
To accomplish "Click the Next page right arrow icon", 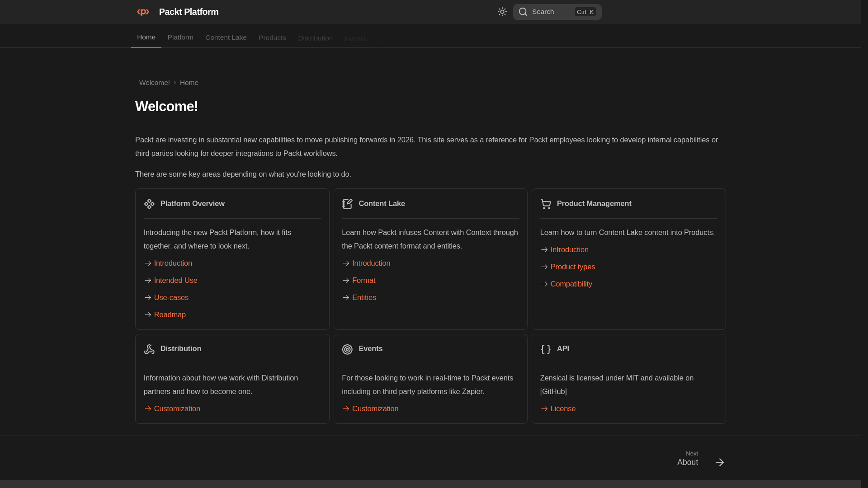I will tap(720, 462).
